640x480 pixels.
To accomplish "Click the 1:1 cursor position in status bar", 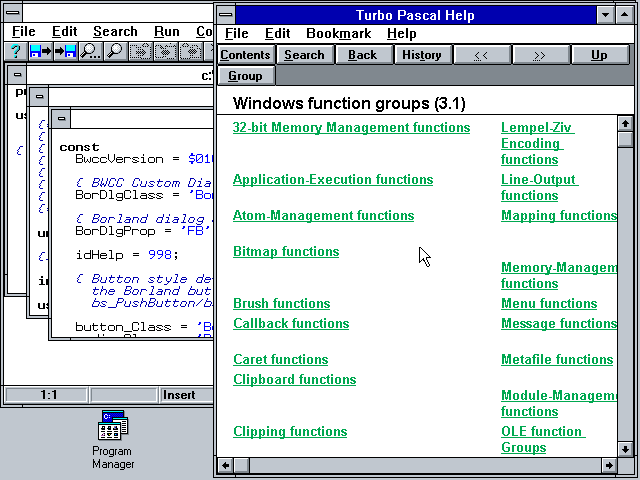I will click(x=48, y=395).
